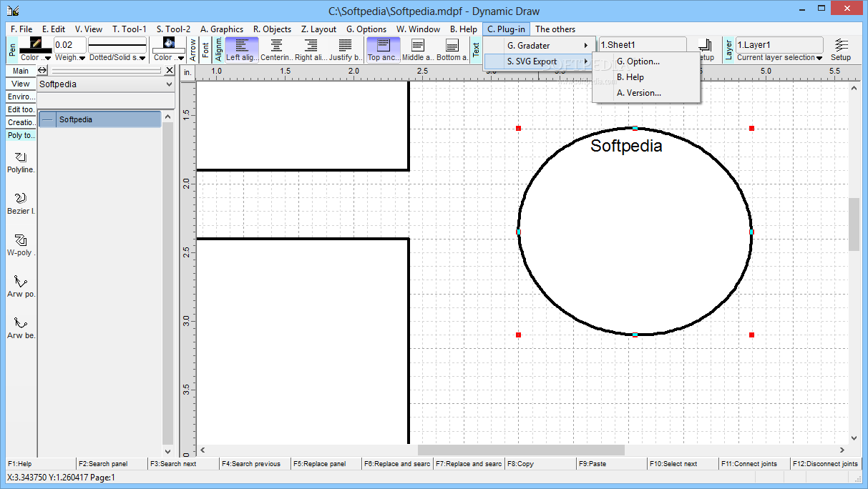The height and width of the screenshot is (489, 868).
Task: Open A. Graphics menu
Action: point(222,29)
